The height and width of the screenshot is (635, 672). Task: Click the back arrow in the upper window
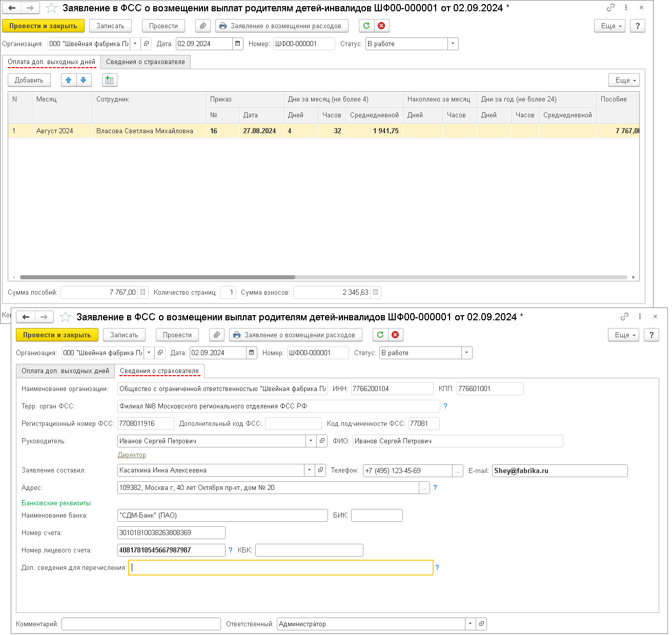pyautogui.click(x=12, y=8)
